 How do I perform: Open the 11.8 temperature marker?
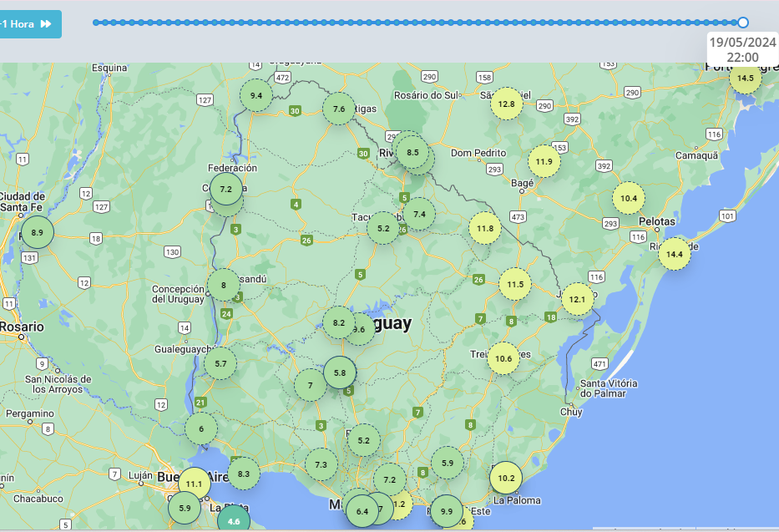pos(485,229)
